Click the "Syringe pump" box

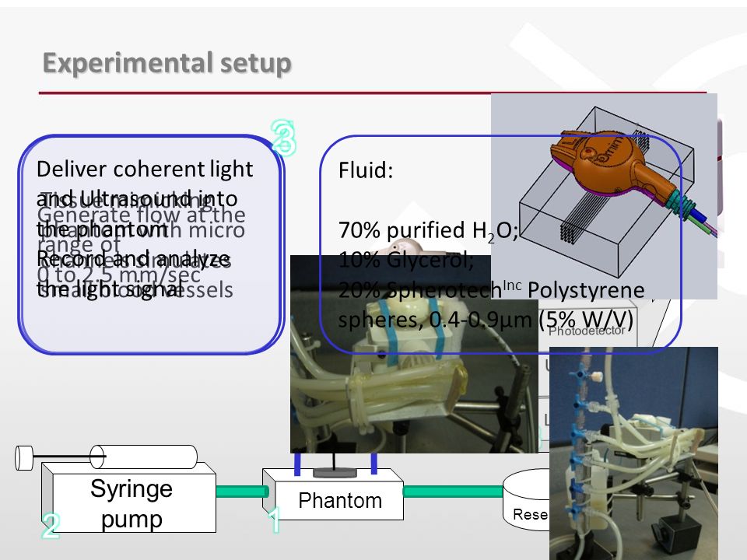pyautogui.click(x=128, y=498)
